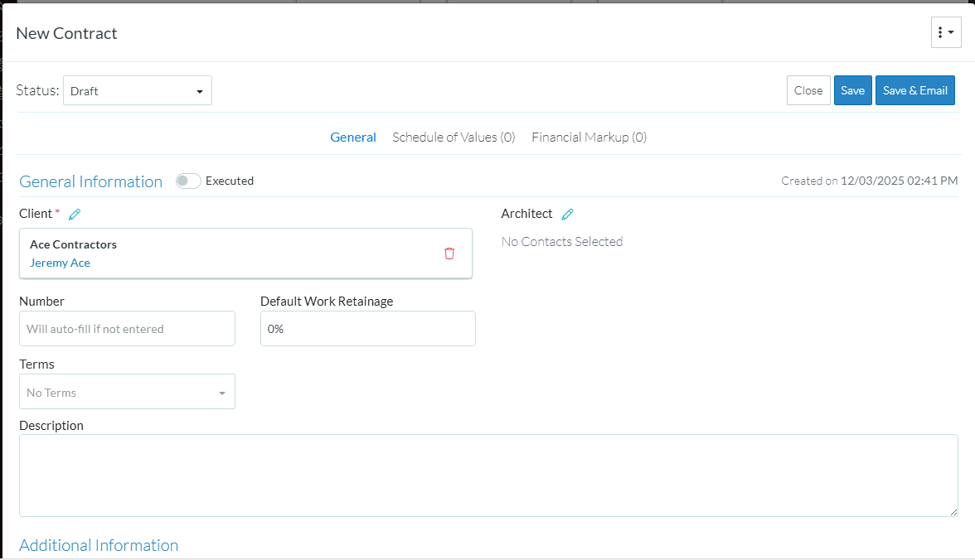
Task: Go to the Financial Markup tab
Action: pos(589,138)
